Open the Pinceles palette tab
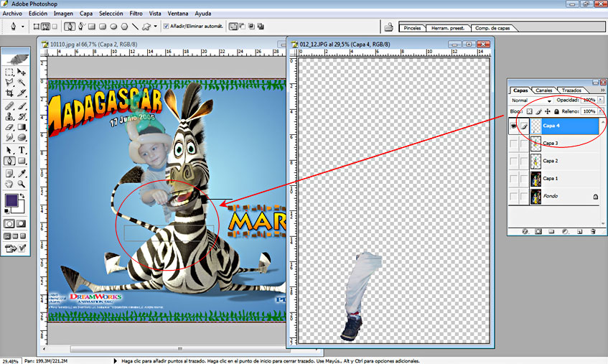Viewport: 608px width, 364px height. click(x=412, y=28)
